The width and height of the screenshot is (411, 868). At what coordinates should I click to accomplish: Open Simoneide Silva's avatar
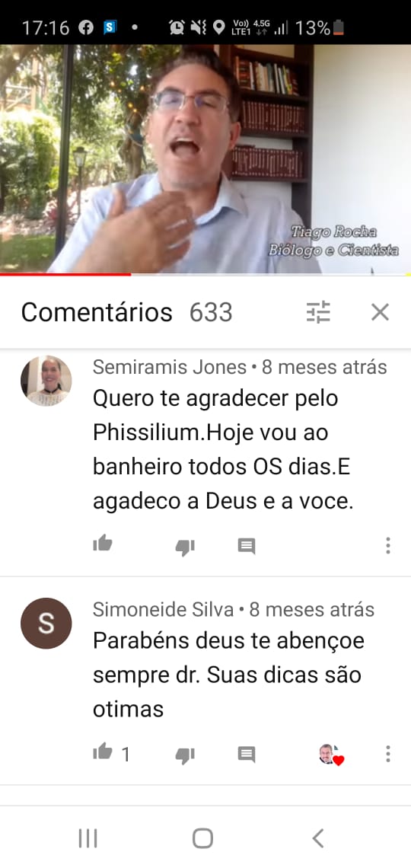(x=46, y=624)
